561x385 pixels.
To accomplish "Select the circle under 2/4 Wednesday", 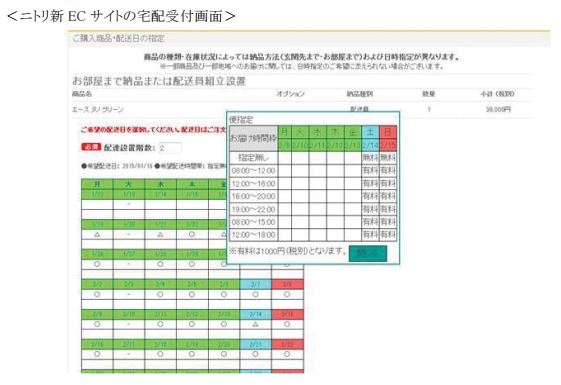I will click(160, 294).
